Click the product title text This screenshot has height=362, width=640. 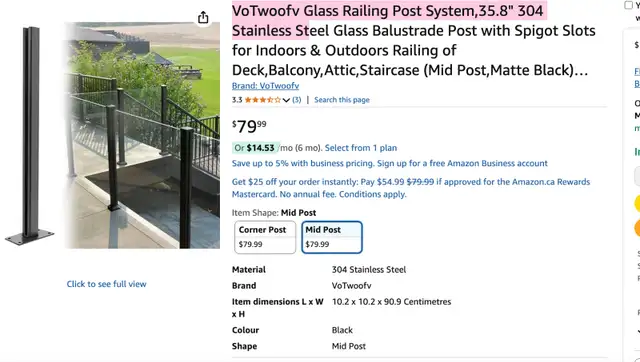(413, 40)
